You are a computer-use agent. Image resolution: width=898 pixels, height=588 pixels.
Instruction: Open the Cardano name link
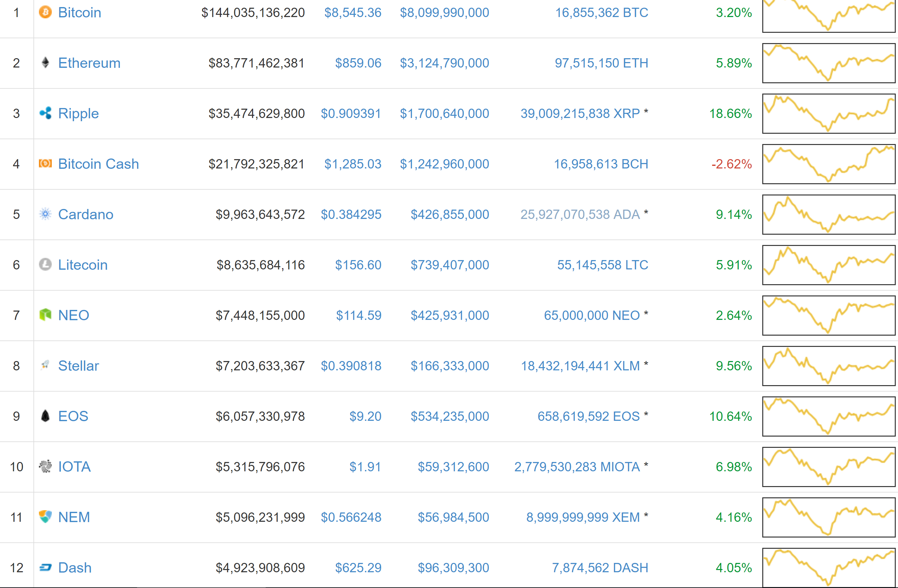86,214
